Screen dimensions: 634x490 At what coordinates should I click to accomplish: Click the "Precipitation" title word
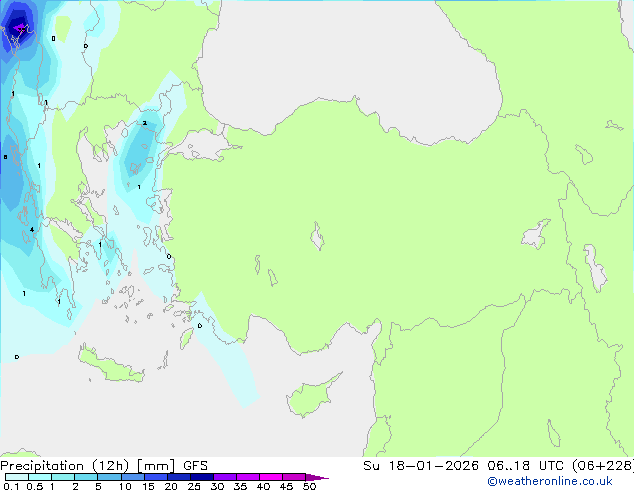coord(42,466)
